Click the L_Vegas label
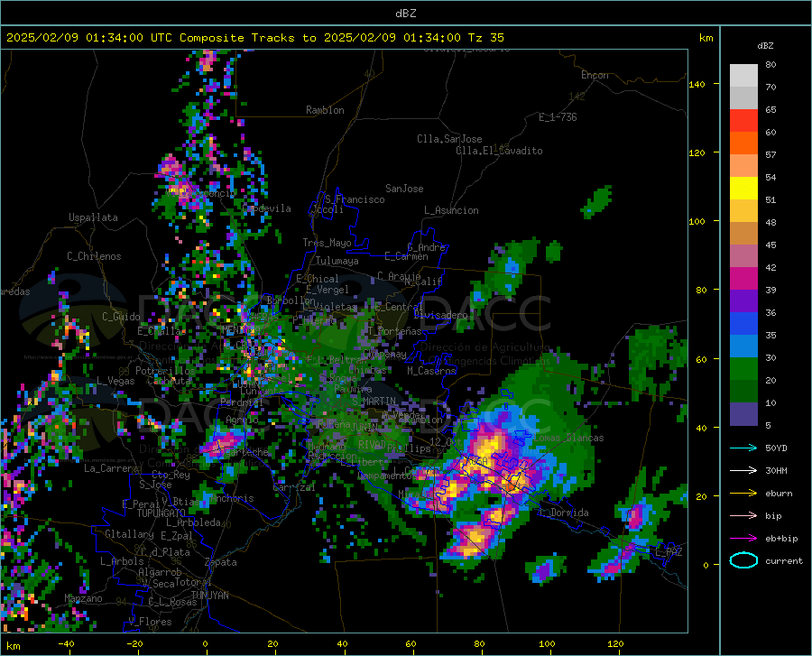Viewport: 812px width, 656px height. pos(115,381)
